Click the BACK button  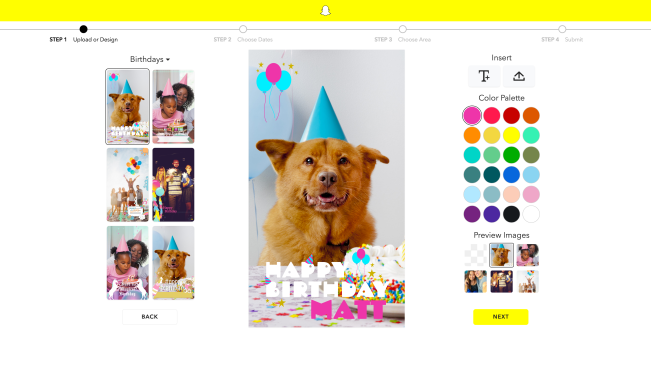pyautogui.click(x=149, y=317)
